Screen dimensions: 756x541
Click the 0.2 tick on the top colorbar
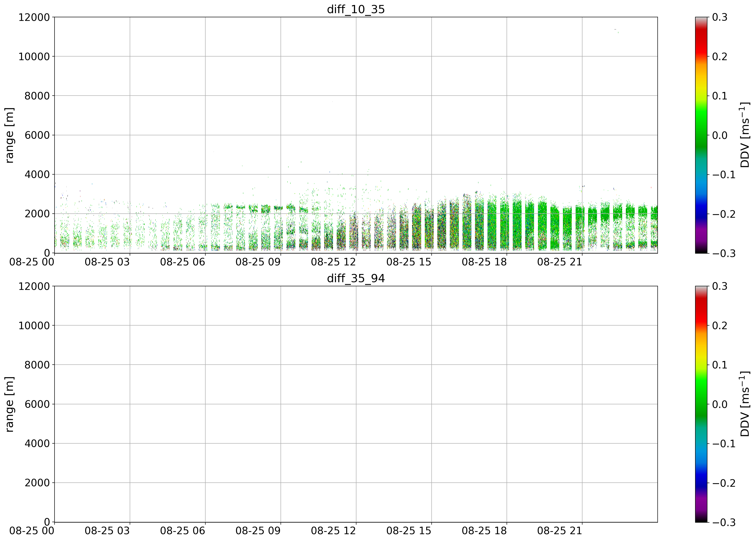720,57
